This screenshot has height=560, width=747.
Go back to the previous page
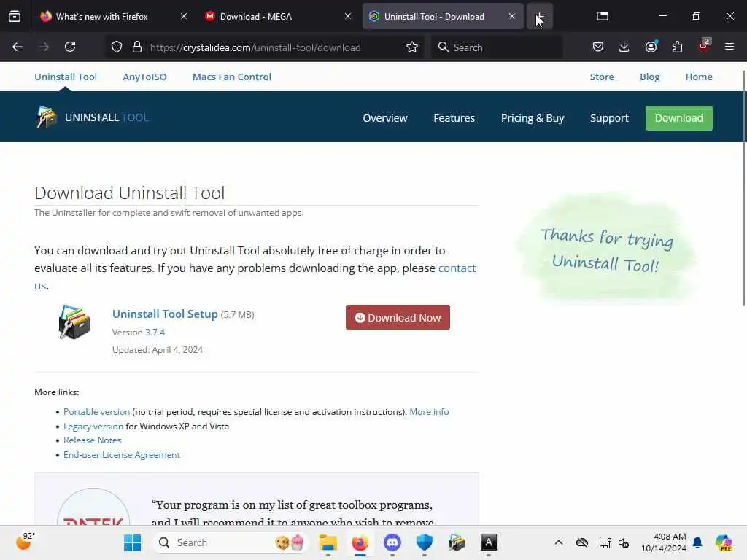coord(18,47)
